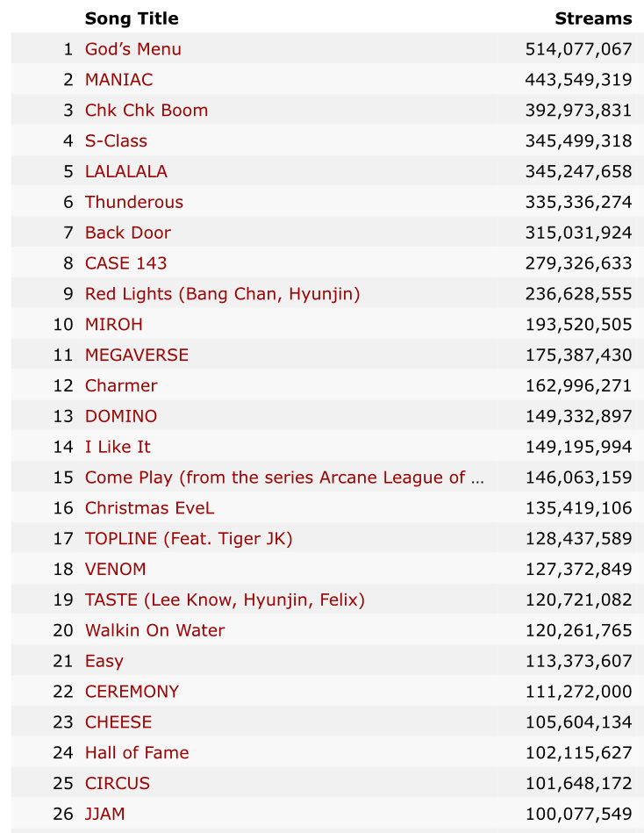This screenshot has width=644, height=833.
Task: Open the DOMINO song link
Action: pyautogui.click(x=121, y=416)
